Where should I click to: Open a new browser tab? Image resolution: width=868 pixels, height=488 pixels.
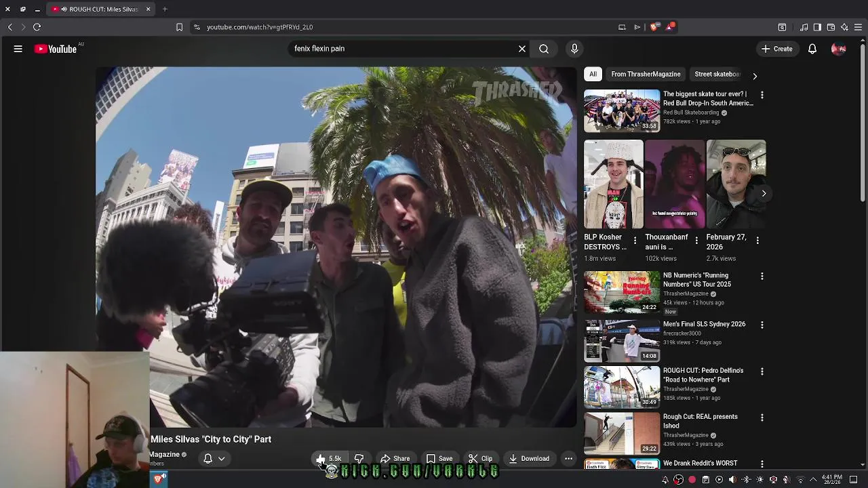tap(165, 9)
